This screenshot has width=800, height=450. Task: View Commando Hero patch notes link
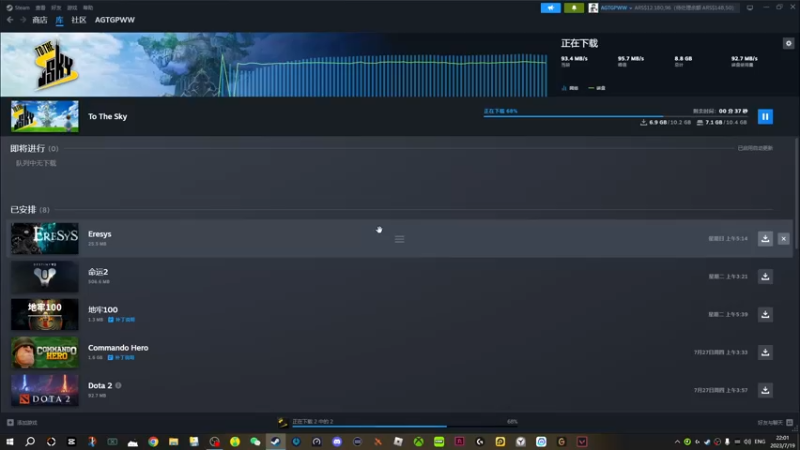[121, 357]
